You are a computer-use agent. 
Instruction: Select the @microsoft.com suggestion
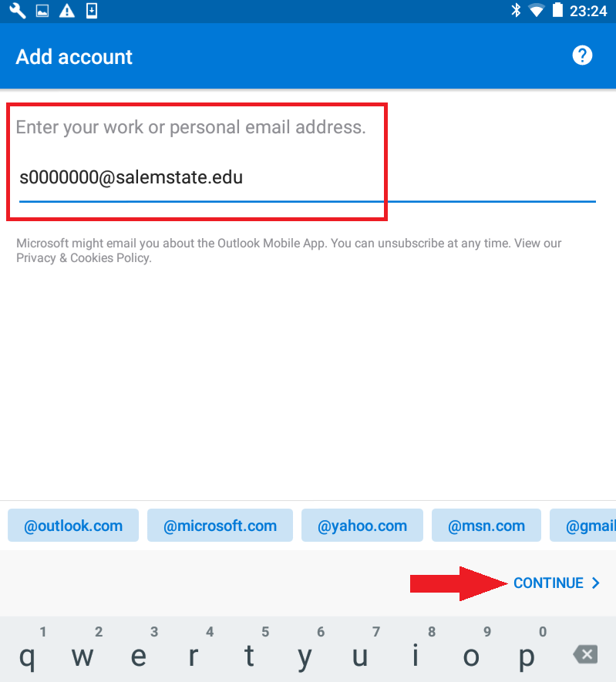(220, 526)
